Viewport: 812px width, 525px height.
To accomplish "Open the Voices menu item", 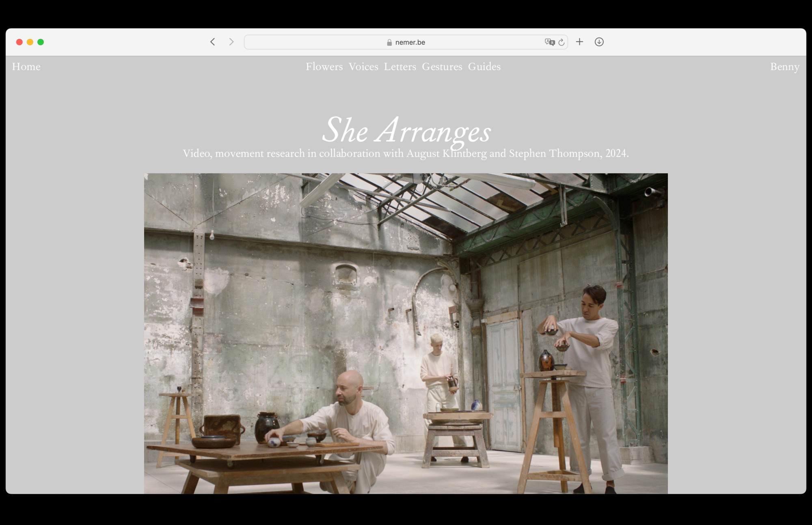I will click(x=363, y=67).
